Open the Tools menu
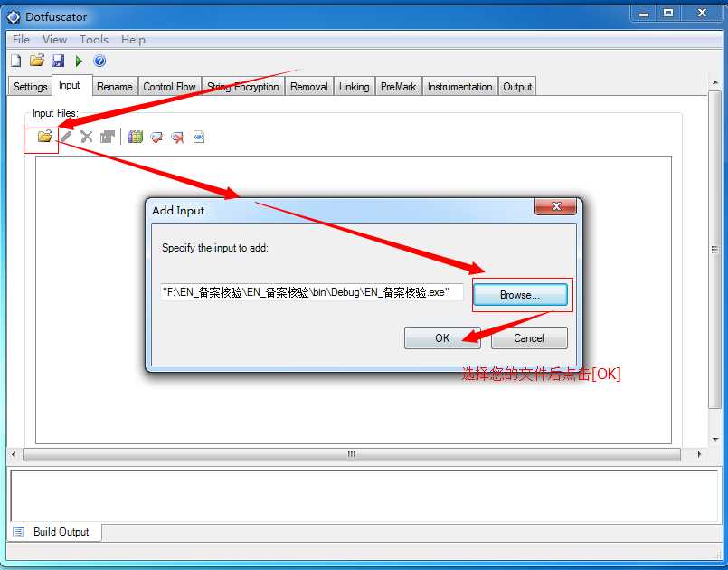Screen dimensions: 728x570 tap(94, 40)
